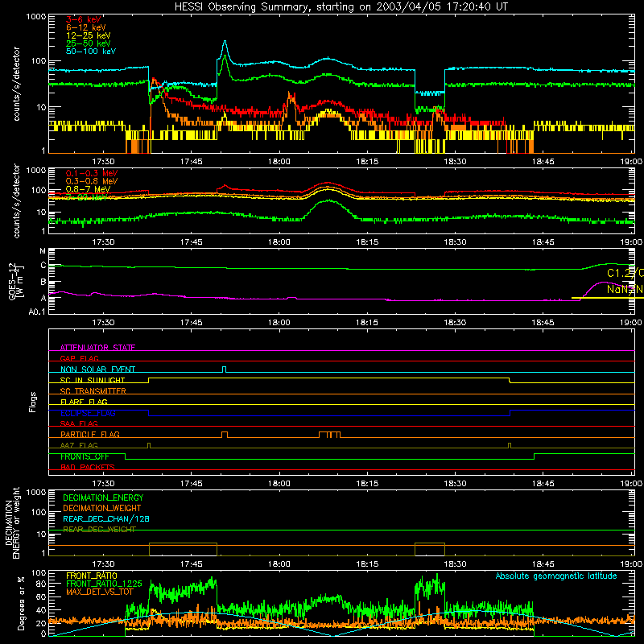Click the Degrees or % axis title
The height and width of the screenshot is (644, 644).
point(21,603)
